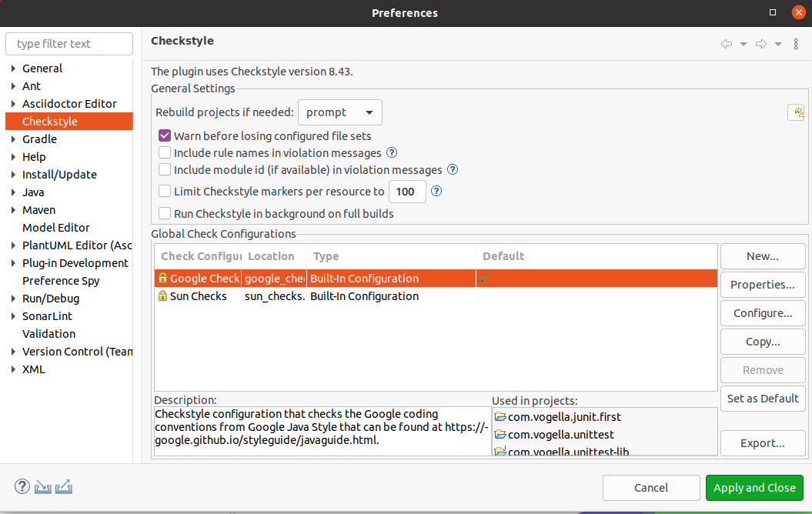This screenshot has width=812, height=514.
Task: Click the New... button
Action: tap(762, 256)
